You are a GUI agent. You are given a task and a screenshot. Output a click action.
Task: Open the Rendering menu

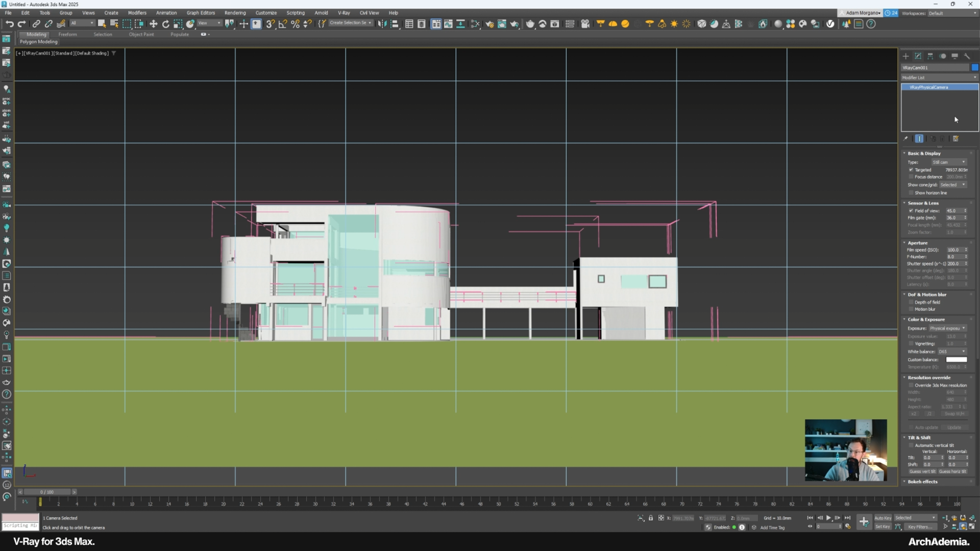pyautogui.click(x=235, y=13)
